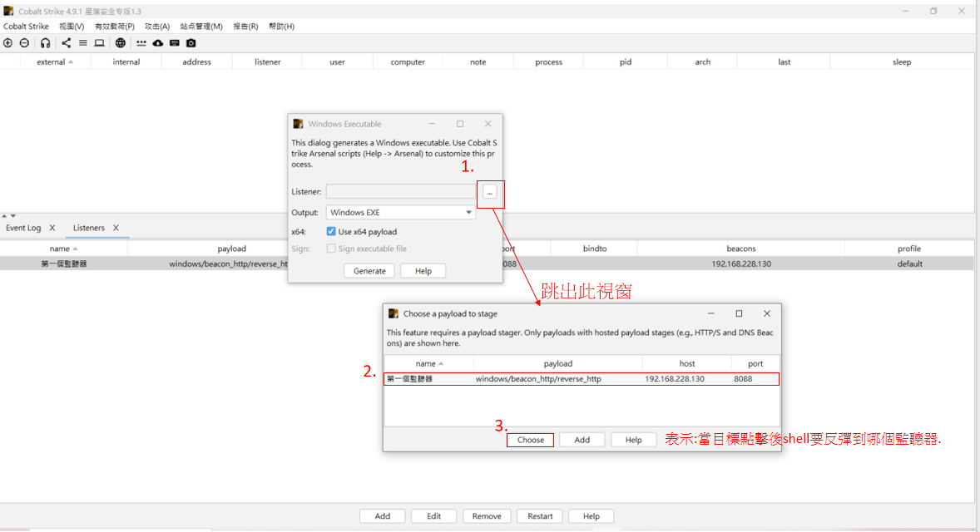Switch to session table view icon
Image resolution: width=980 pixels, height=532 pixels.
(82, 43)
